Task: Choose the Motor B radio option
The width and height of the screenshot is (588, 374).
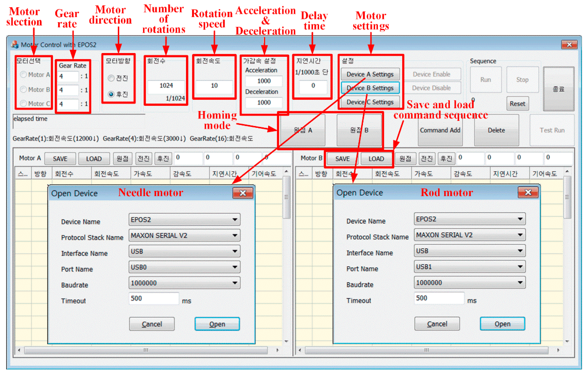Action: (23, 89)
